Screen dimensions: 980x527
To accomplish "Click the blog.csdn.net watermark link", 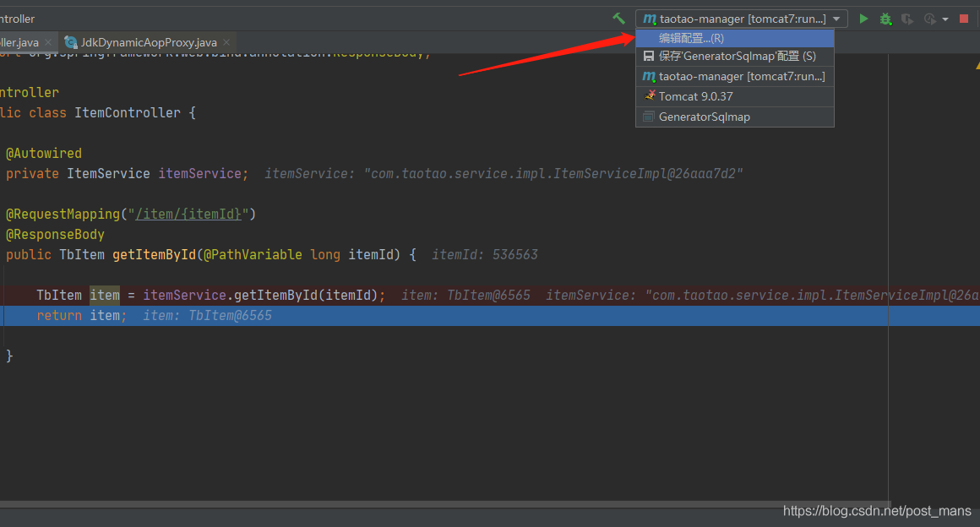I will (876, 511).
